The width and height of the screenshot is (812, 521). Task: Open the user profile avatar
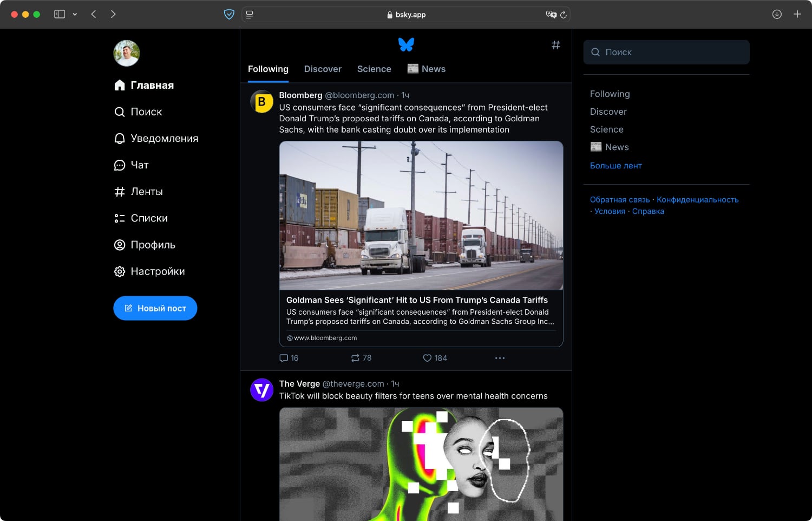127,53
